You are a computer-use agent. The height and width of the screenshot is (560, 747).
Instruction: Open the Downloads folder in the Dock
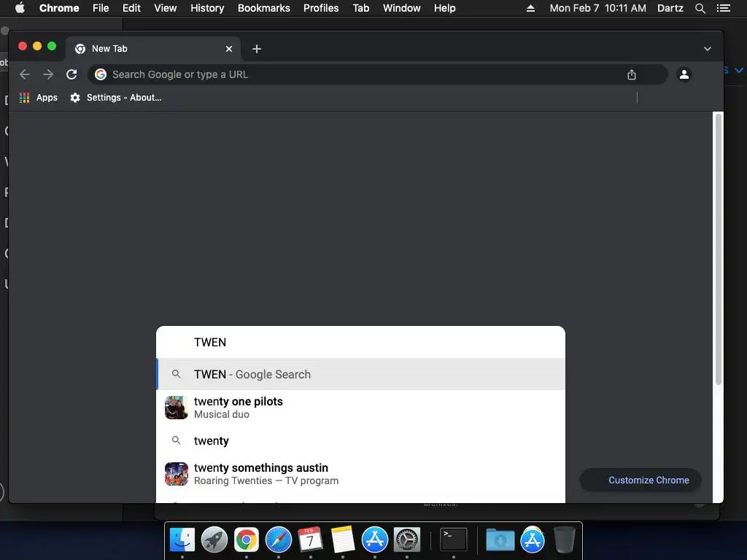500,540
